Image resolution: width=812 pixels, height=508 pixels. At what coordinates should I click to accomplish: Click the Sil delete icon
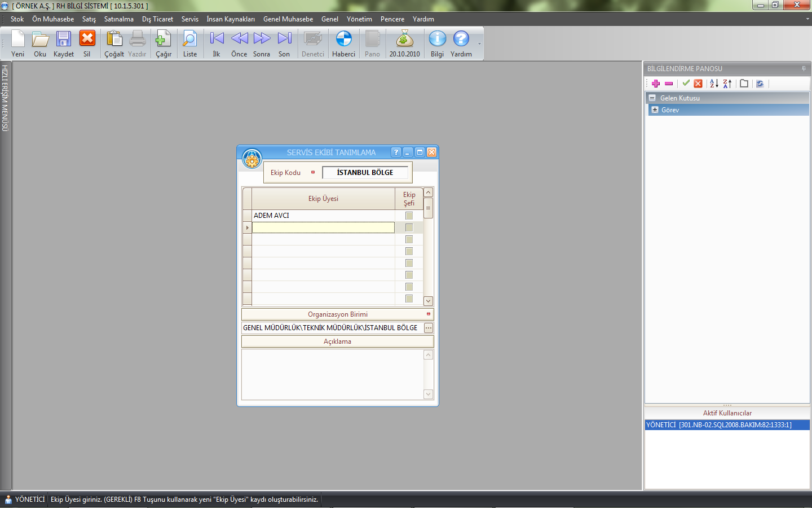coord(87,40)
